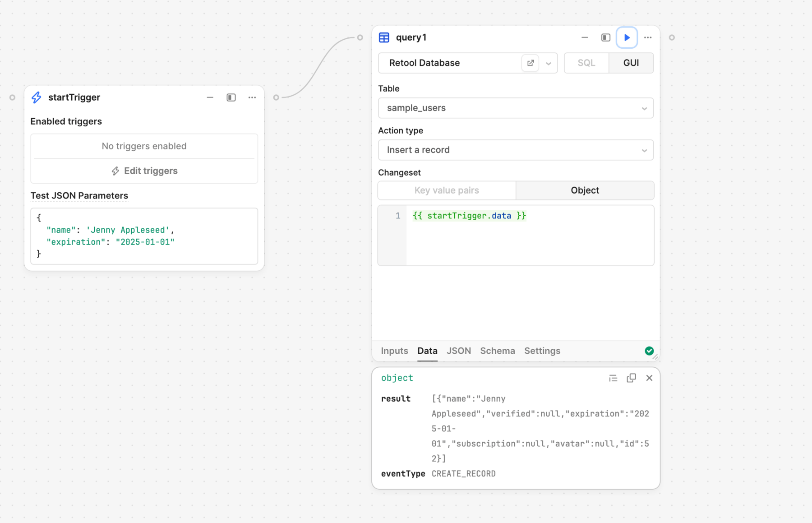Select the CREATE_RECORD eventType value

tap(463, 474)
